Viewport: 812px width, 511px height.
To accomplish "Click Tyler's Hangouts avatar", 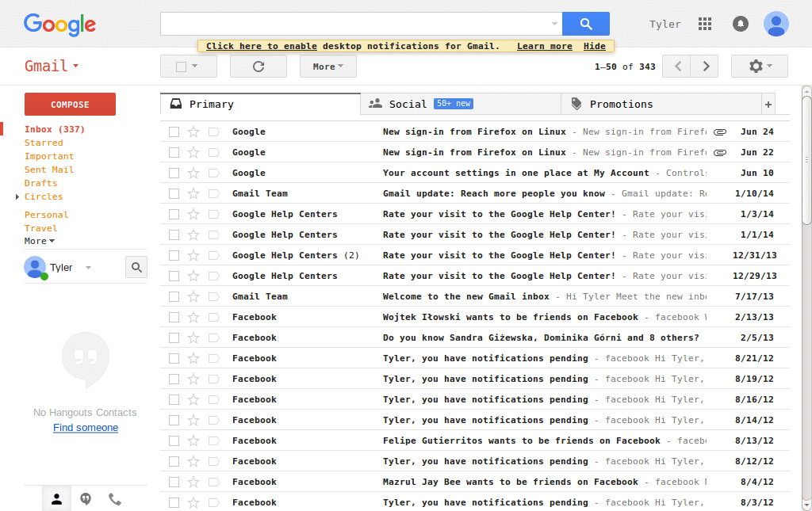I will [35, 268].
